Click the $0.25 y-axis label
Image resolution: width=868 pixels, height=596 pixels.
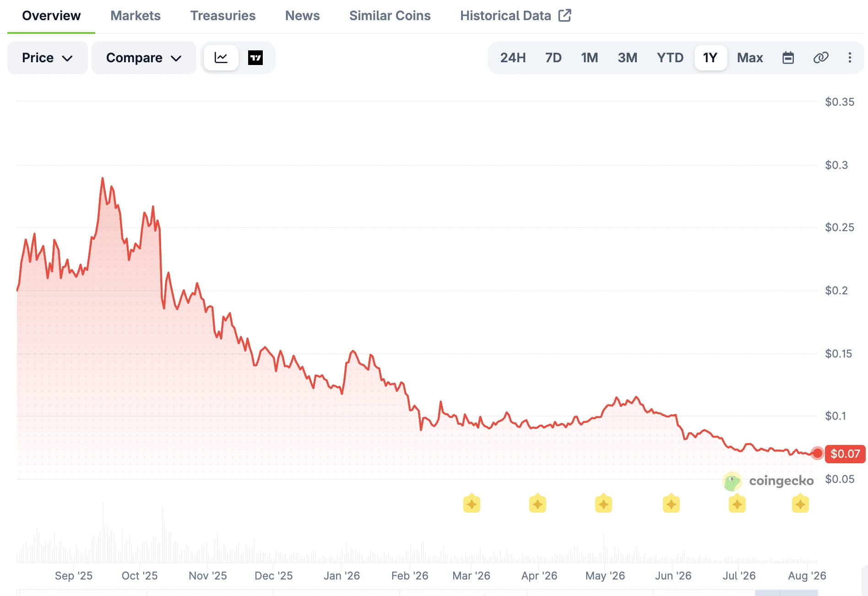click(x=840, y=228)
